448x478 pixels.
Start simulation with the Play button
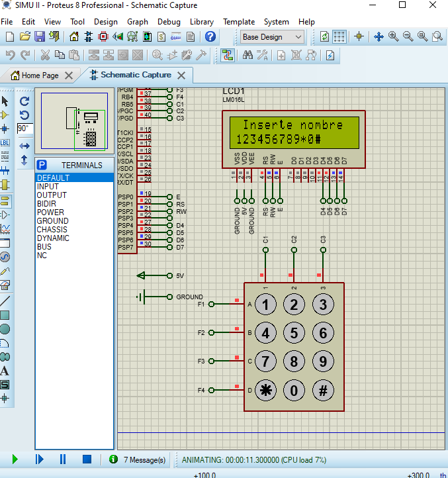[15, 459]
